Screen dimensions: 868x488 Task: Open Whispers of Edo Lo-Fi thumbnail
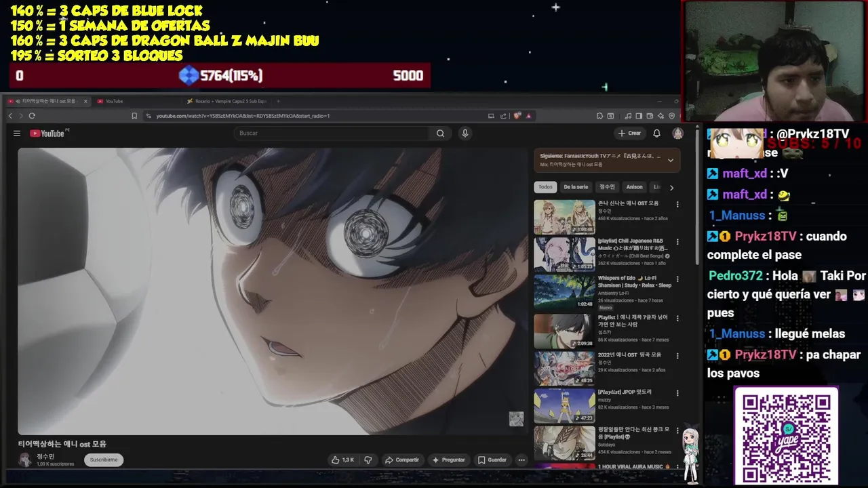[x=564, y=291]
